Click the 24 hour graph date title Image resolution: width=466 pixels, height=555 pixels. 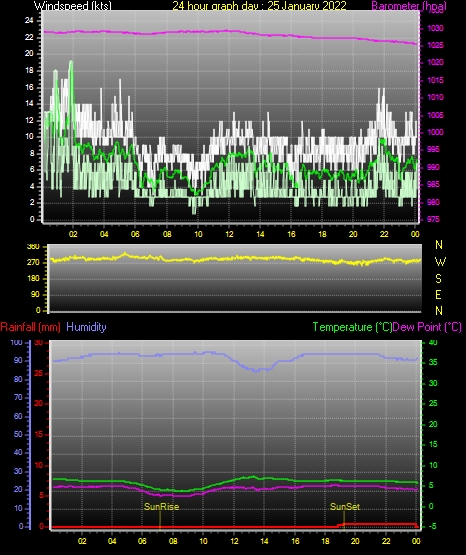(259, 5)
